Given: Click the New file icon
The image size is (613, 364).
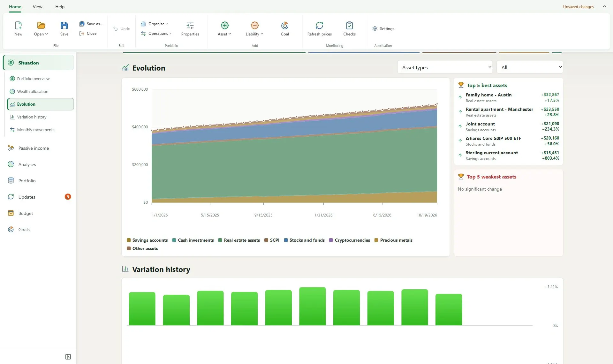Looking at the screenshot, I should pyautogui.click(x=18, y=25).
